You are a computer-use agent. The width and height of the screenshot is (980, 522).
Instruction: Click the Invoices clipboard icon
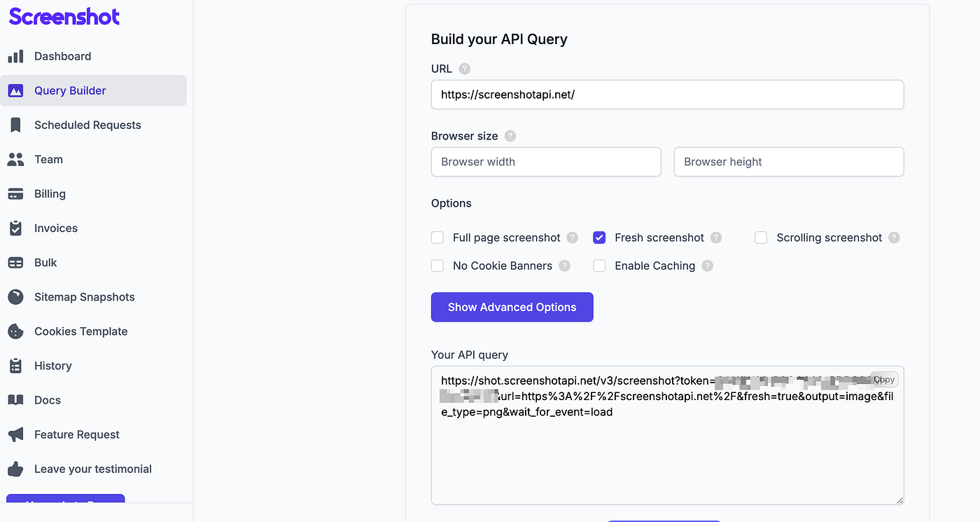(x=15, y=228)
